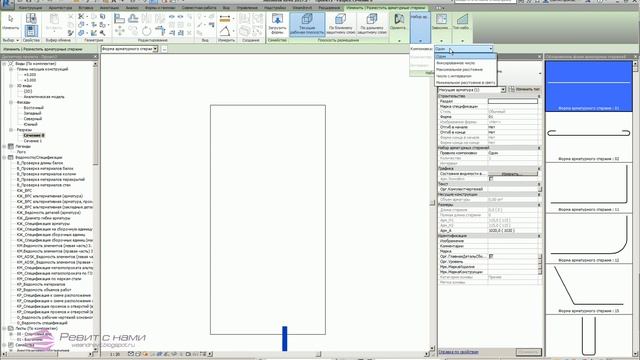Open the Properties palette button

(31, 31)
